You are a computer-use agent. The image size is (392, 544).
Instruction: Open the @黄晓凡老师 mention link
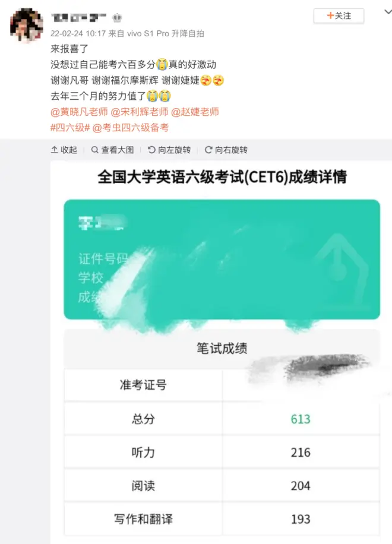pos(79,112)
